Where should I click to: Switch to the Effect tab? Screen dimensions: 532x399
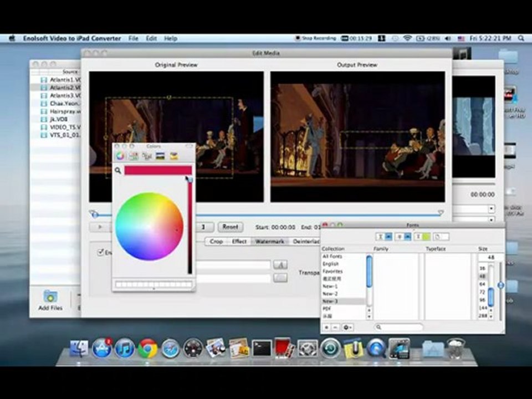pyautogui.click(x=239, y=241)
